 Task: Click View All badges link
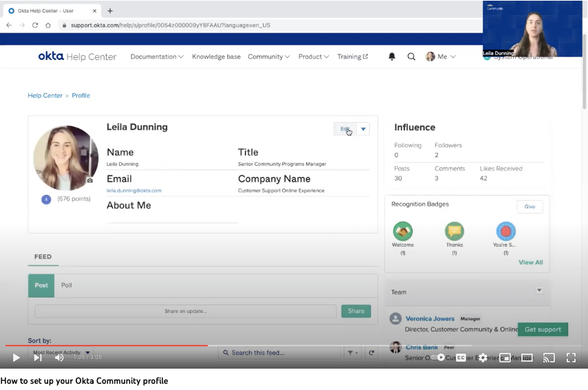pyautogui.click(x=531, y=263)
